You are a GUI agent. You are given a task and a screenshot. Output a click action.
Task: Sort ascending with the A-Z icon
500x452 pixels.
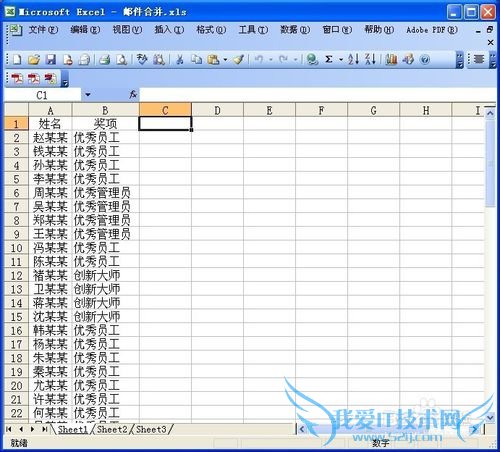point(353,60)
